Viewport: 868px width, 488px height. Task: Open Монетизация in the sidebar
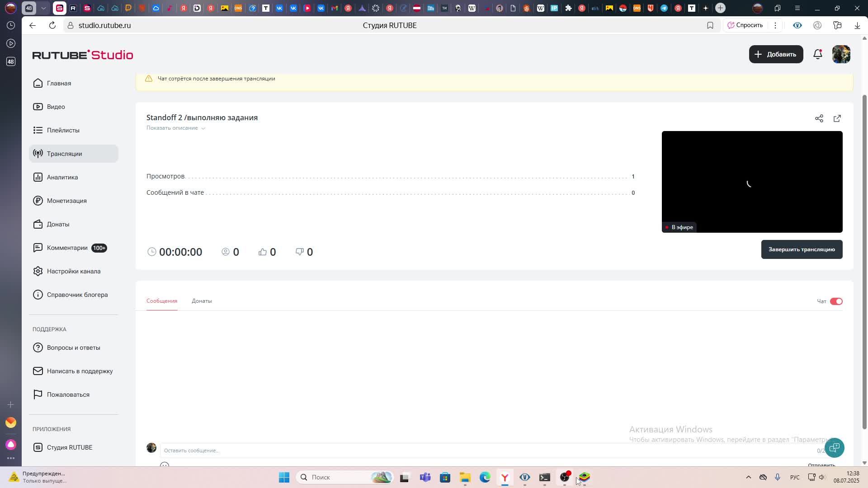point(66,201)
